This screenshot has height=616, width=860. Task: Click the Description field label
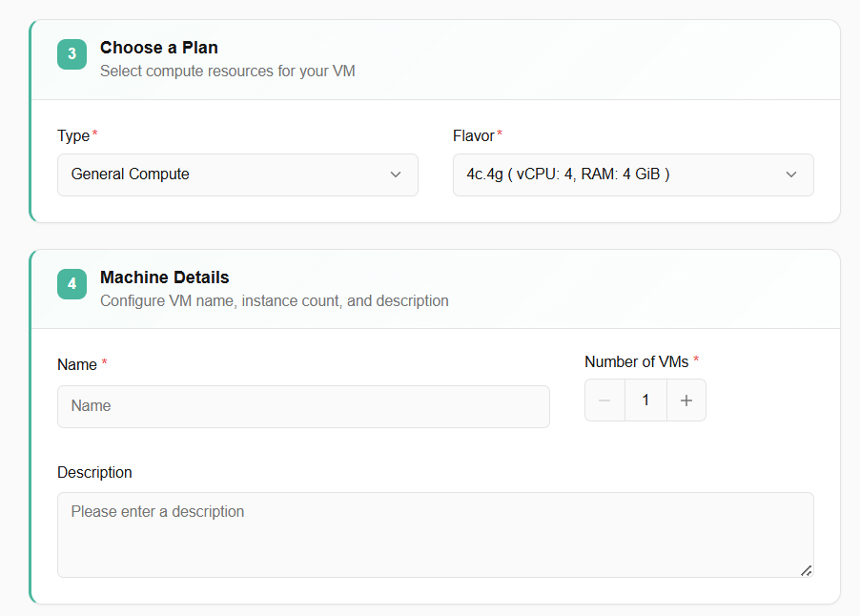pyautogui.click(x=94, y=472)
